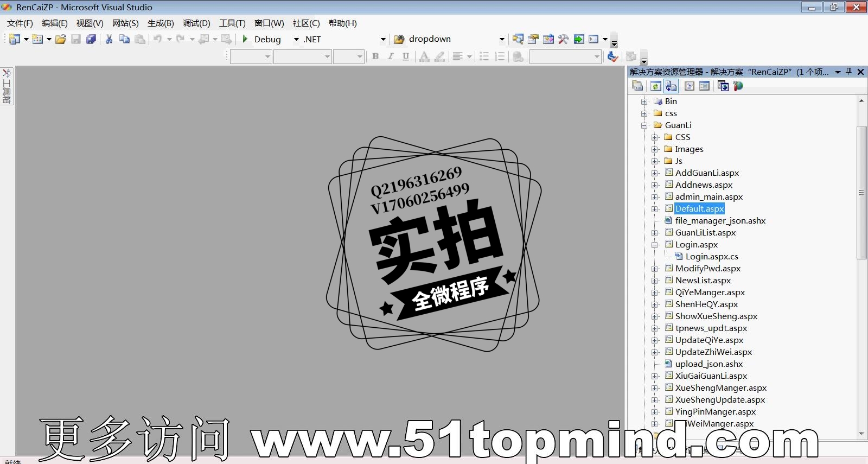Click the New Project toolbar icon
This screenshot has width=868, height=464.
tap(15, 39)
